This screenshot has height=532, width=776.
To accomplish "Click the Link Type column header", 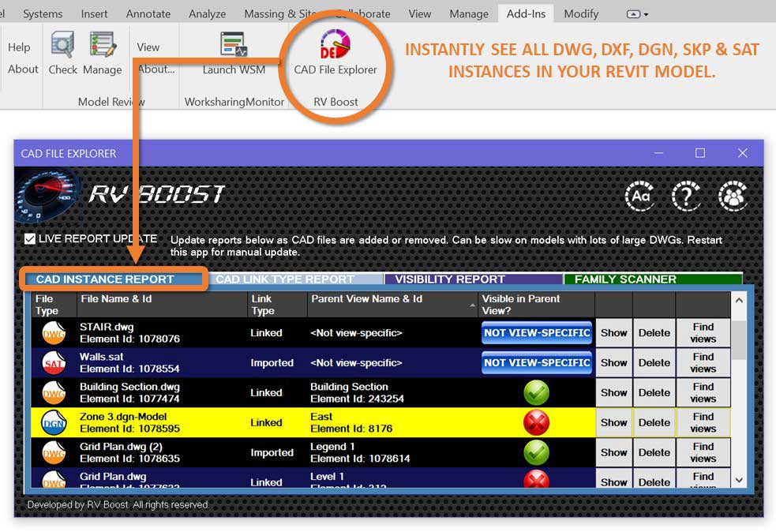I will (x=277, y=305).
